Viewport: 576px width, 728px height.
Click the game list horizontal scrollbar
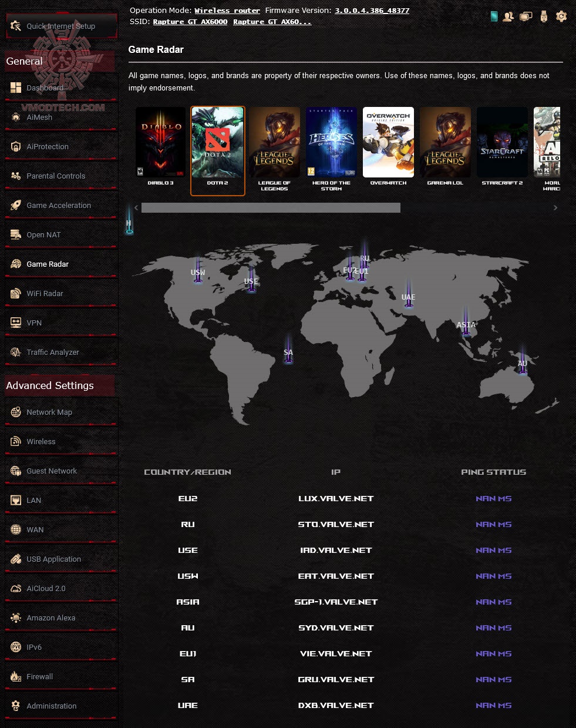(x=271, y=207)
